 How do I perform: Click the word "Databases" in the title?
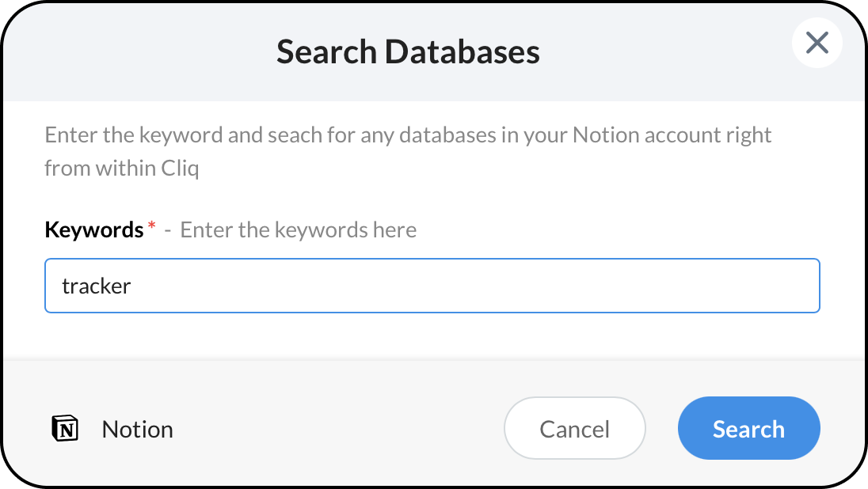point(463,52)
